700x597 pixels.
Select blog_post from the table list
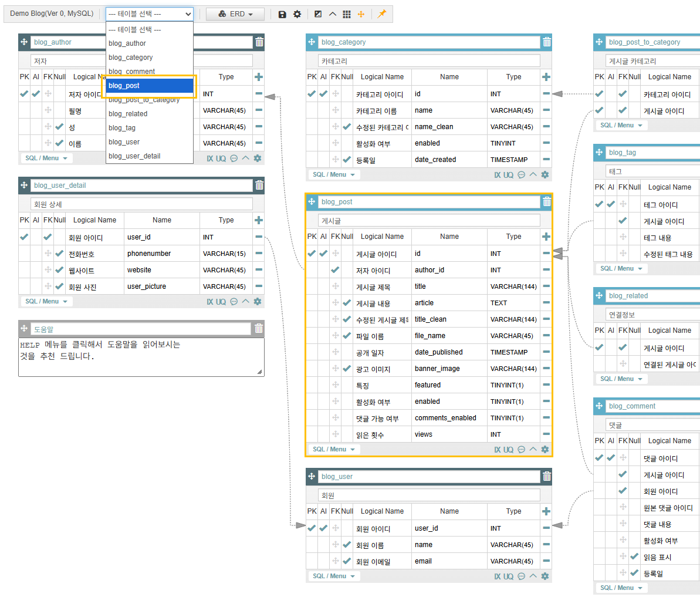pyautogui.click(x=150, y=86)
